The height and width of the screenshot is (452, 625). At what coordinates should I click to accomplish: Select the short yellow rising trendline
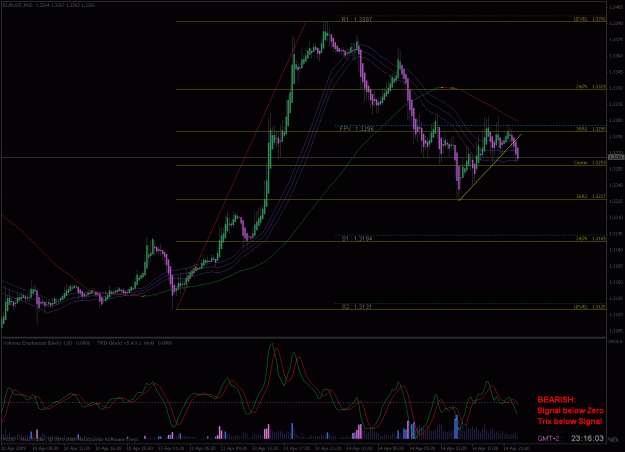[x=490, y=167]
